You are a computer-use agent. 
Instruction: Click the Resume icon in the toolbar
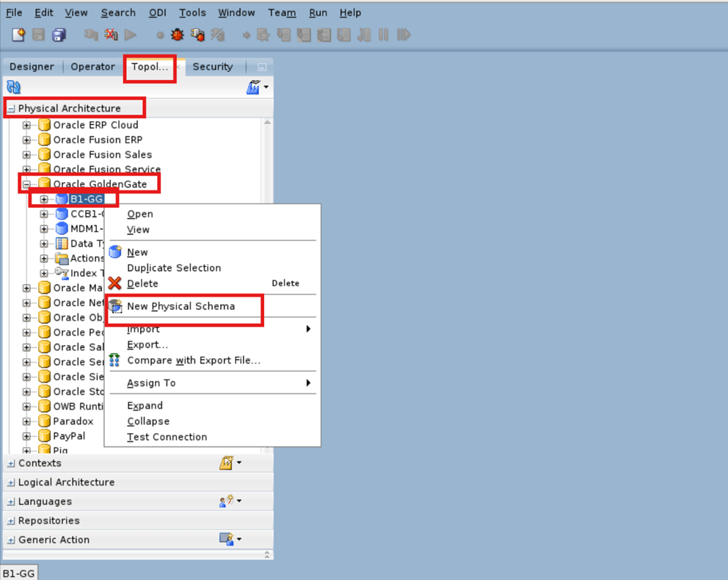point(403,35)
